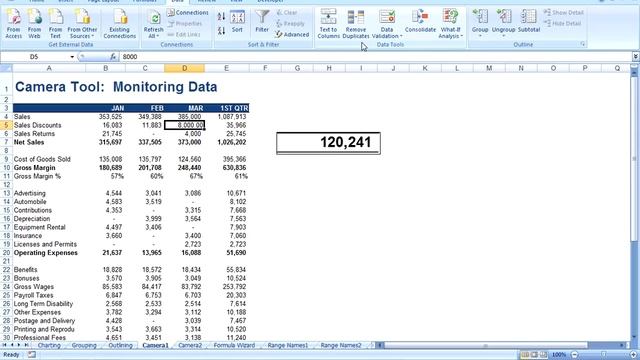
Task: Click the horizontal scrollbar
Action: 486,345
